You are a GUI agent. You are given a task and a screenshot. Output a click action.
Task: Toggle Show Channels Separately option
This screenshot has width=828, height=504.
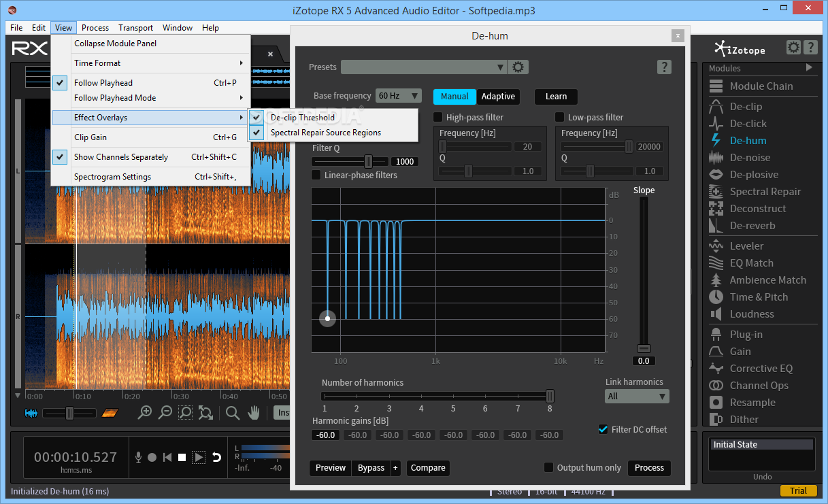coord(151,156)
